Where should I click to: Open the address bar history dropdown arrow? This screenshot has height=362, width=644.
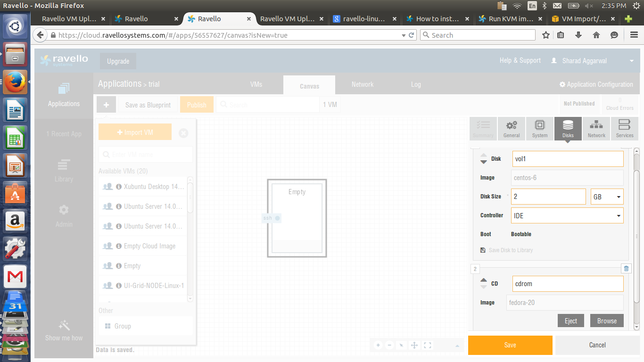coord(404,35)
